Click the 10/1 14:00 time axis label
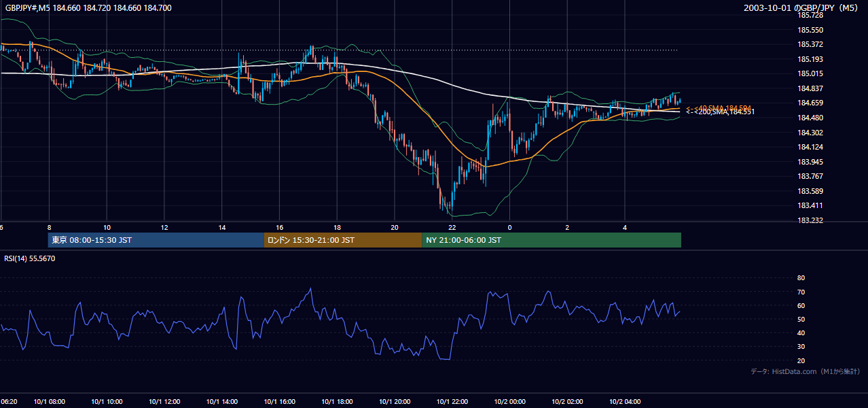Image resolution: width=868 pixels, height=408 pixels. click(221, 402)
